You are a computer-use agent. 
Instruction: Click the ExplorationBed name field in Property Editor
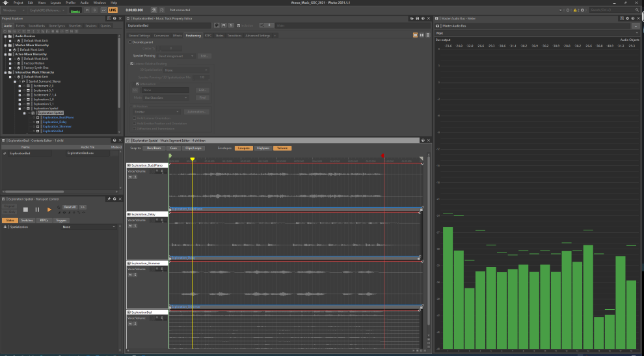[168, 25]
